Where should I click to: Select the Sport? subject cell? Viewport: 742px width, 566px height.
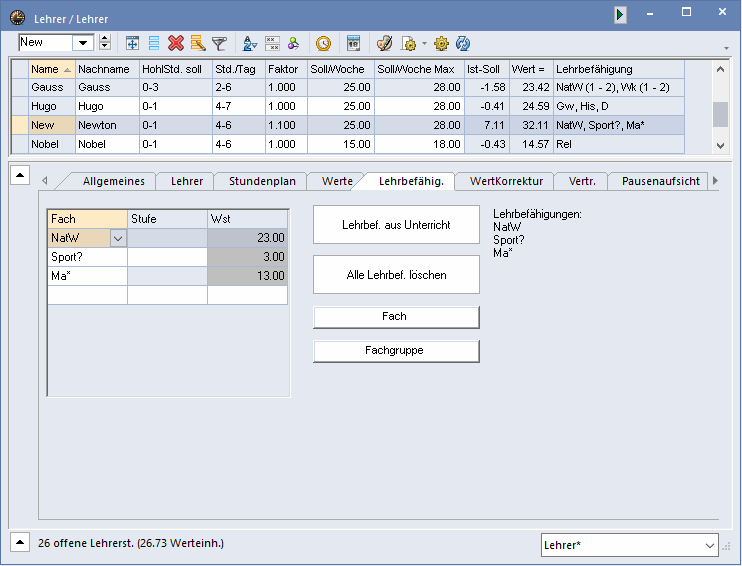click(x=87, y=257)
